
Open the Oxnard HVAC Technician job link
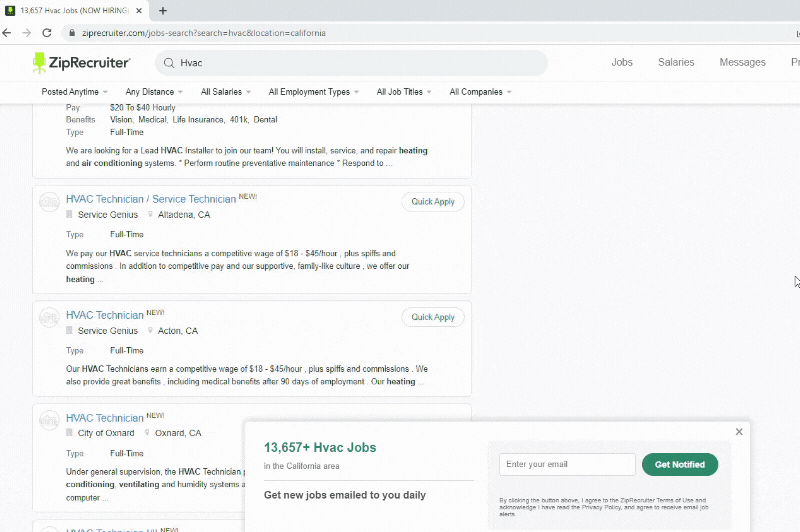pyautogui.click(x=105, y=418)
